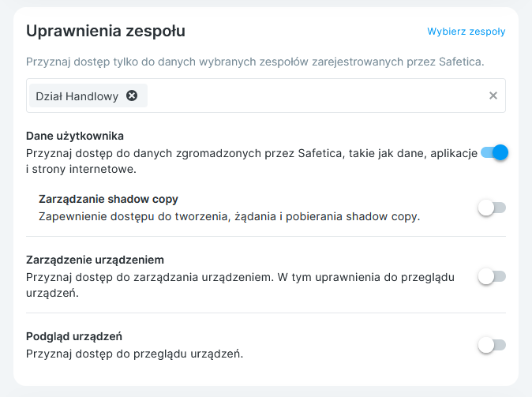Click the word Safetica in the intro text

tap(461, 61)
